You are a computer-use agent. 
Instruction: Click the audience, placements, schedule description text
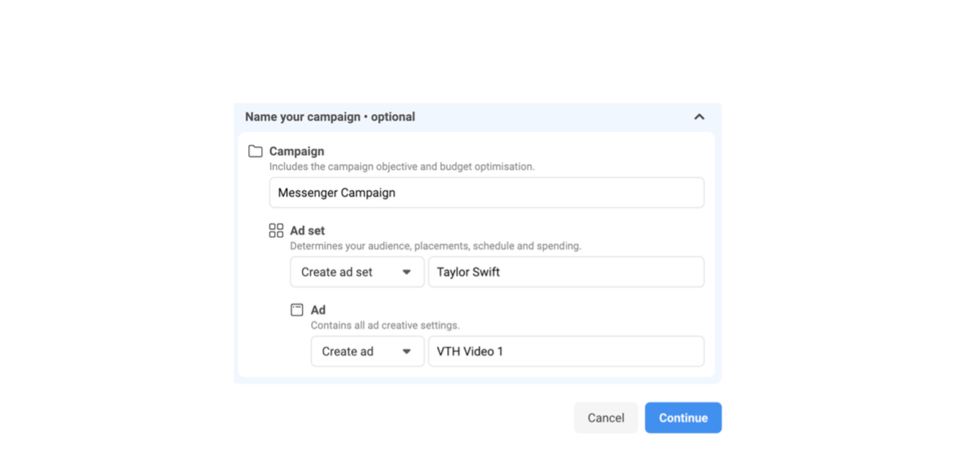pos(435,246)
